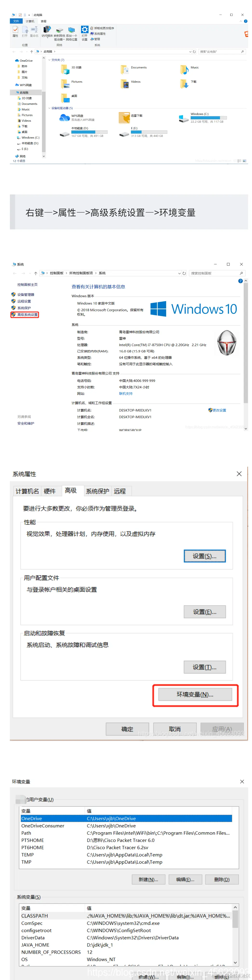Screen dimensions: 252x980
Task: Click the 本地磁盘 (D:) drive usage bar
Action: (x=89, y=132)
